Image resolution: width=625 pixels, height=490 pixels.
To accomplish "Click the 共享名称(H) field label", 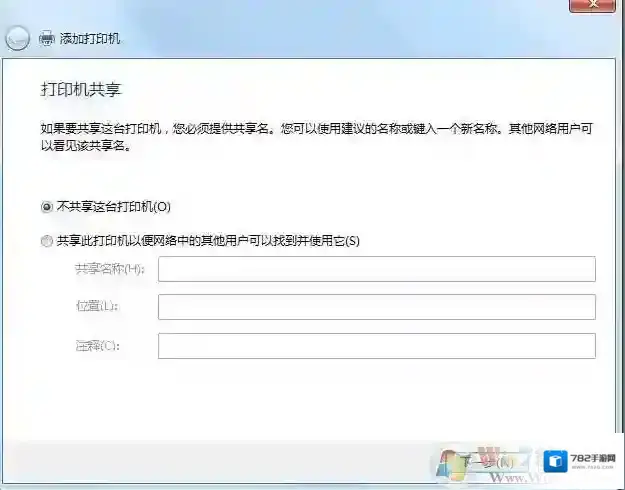I will [109, 269].
